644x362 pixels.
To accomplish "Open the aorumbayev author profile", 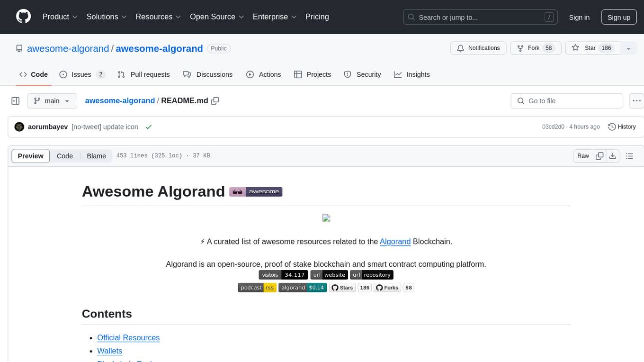I will click(48, 127).
